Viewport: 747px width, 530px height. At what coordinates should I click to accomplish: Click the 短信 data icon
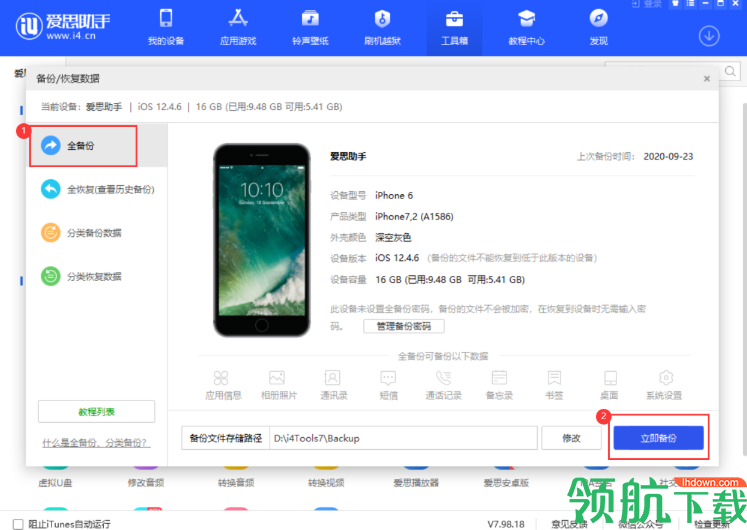tap(388, 385)
